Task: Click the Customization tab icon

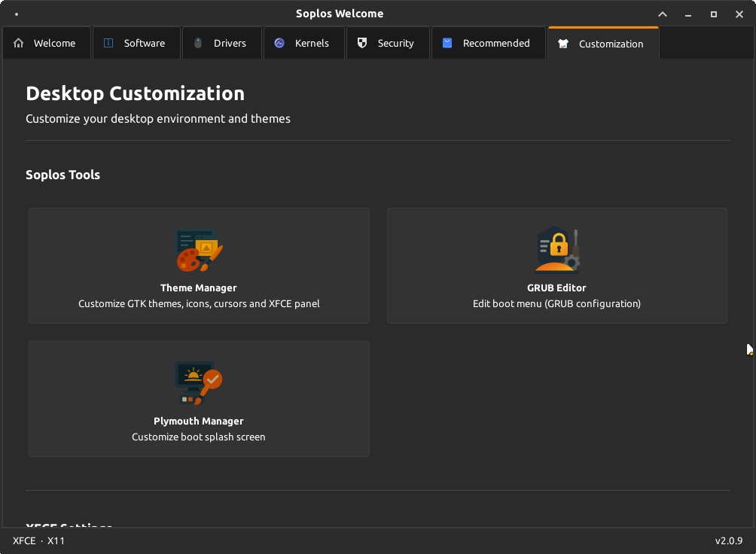Action: [563, 44]
